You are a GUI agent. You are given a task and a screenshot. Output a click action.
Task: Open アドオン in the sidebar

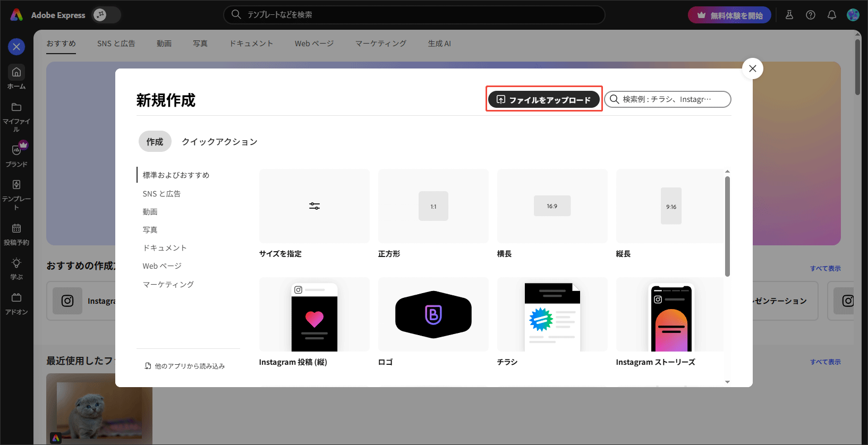[x=16, y=304]
